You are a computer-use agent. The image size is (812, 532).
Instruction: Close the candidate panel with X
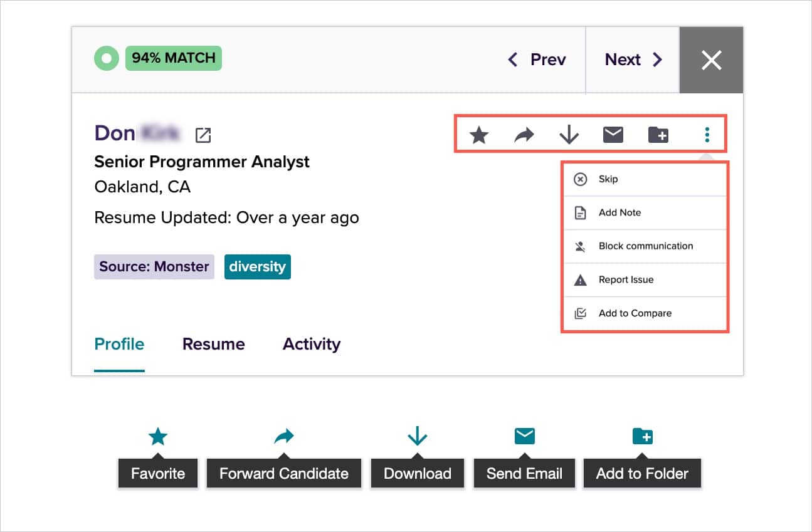click(711, 60)
